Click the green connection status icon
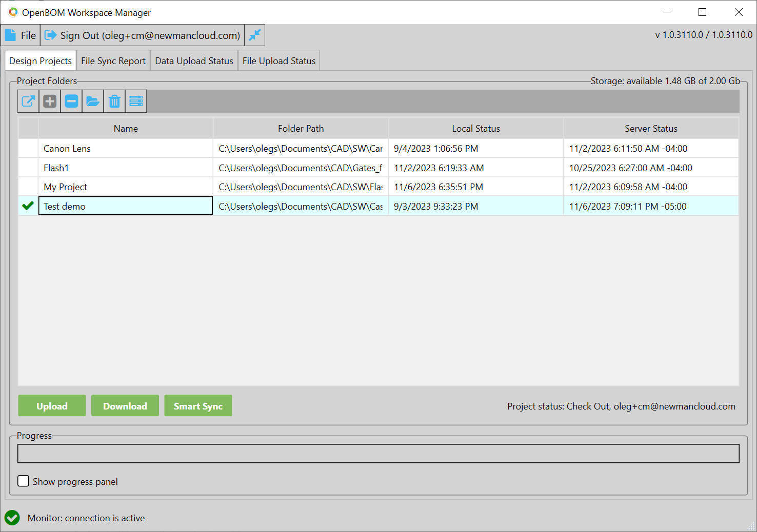The image size is (757, 532). (x=12, y=518)
